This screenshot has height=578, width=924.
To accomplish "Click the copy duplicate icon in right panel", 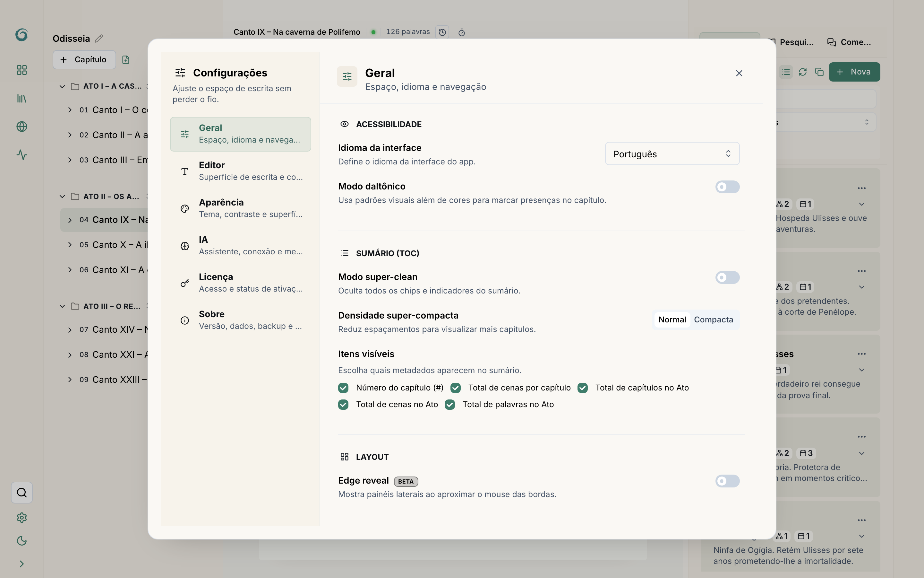I will [819, 72].
